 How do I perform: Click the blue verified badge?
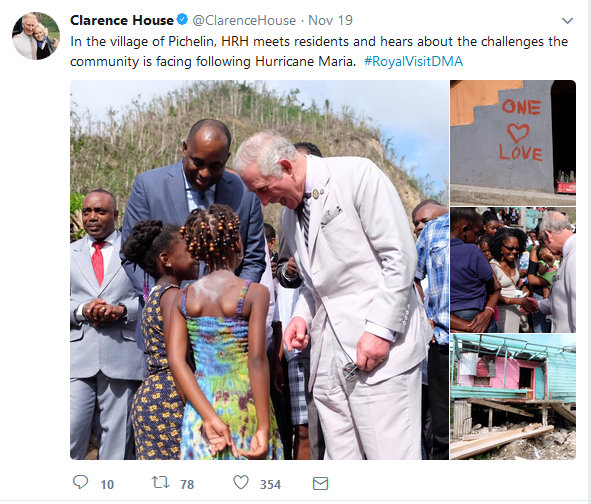182,19
